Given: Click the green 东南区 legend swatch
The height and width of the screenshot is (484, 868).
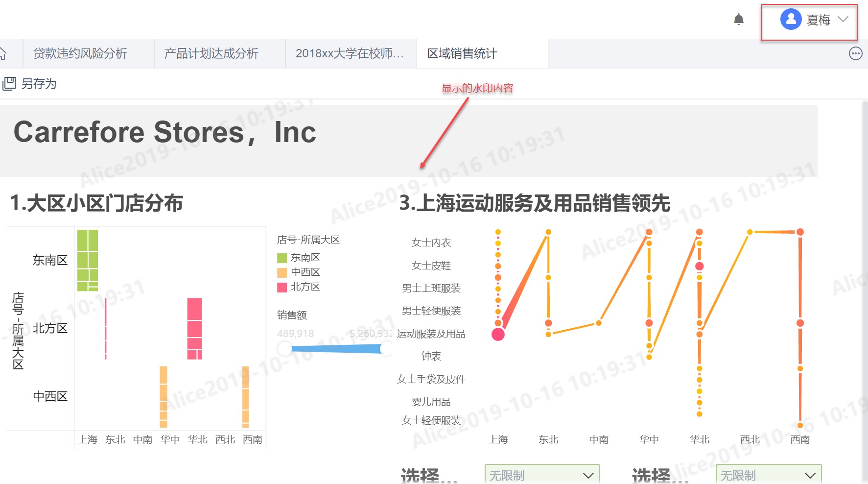Looking at the screenshot, I should pyautogui.click(x=282, y=258).
